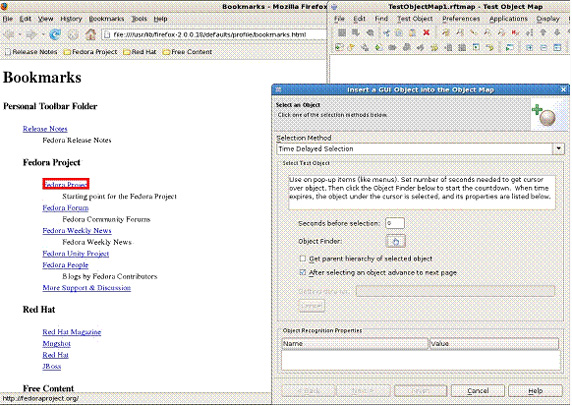Go back in Firefox navigation toolbar
The height and width of the screenshot is (406, 572).
(9, 35)
